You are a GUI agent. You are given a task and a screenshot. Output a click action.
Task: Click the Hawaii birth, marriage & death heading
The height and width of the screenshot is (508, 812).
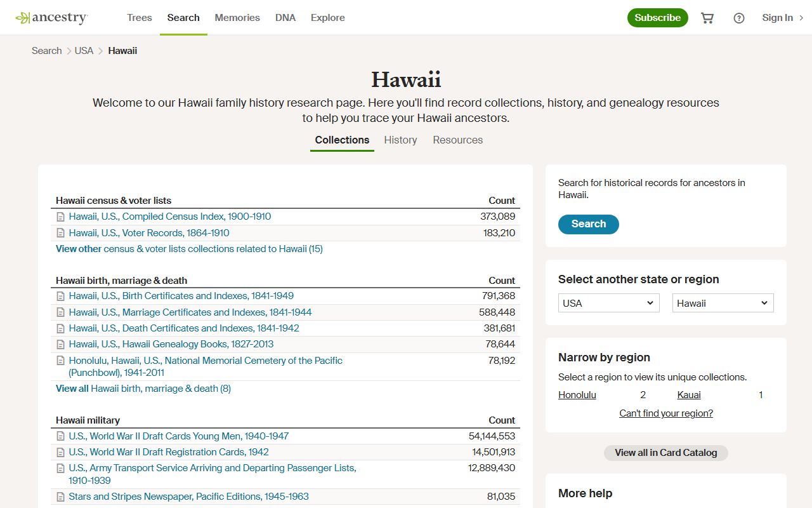pos(122,281)
